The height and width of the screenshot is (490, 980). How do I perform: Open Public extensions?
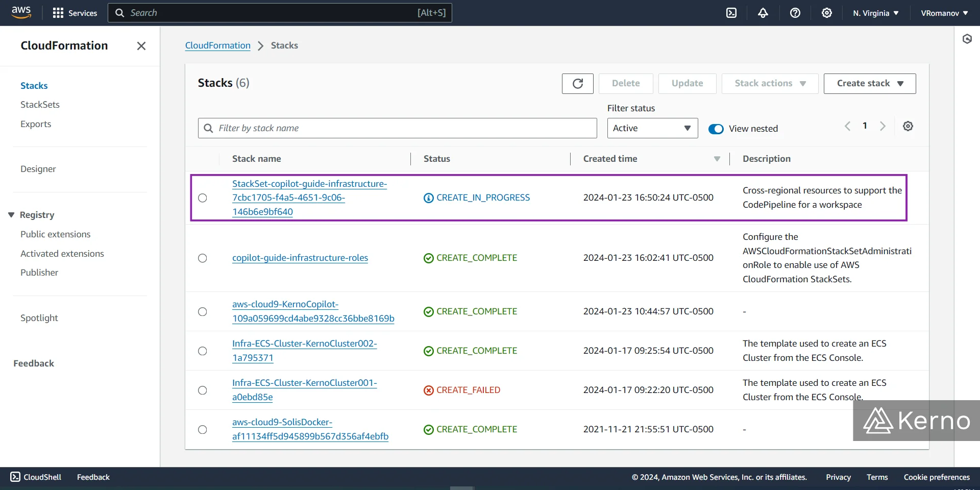click(55, 234)
